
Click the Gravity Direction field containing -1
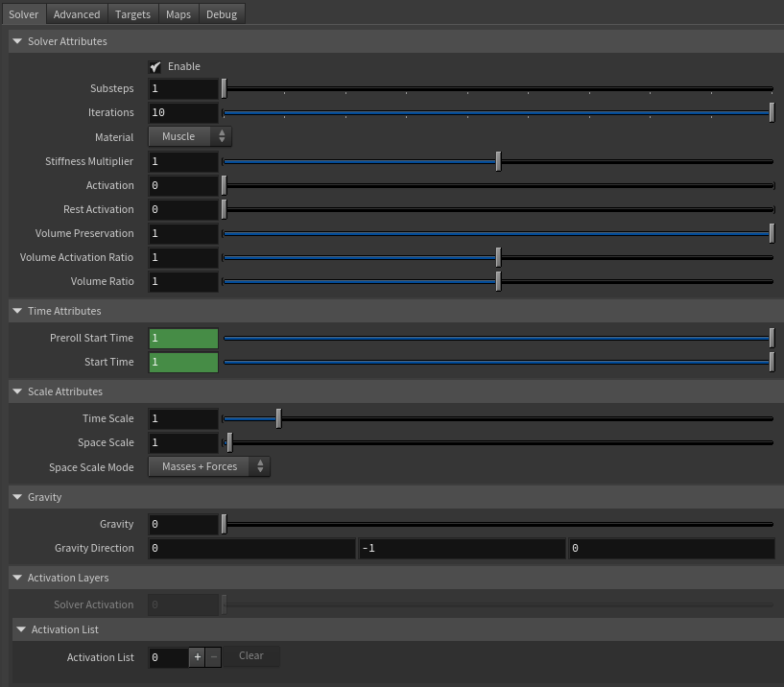(462, 548)
